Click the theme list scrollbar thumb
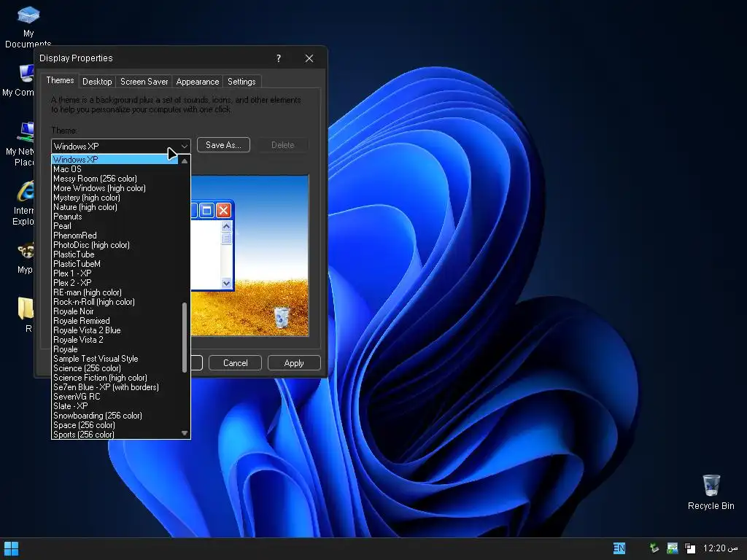 185,337
